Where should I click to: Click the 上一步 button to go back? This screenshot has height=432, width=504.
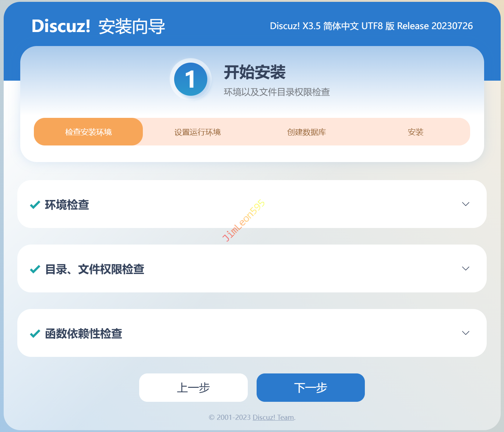[x=193, y=387]
